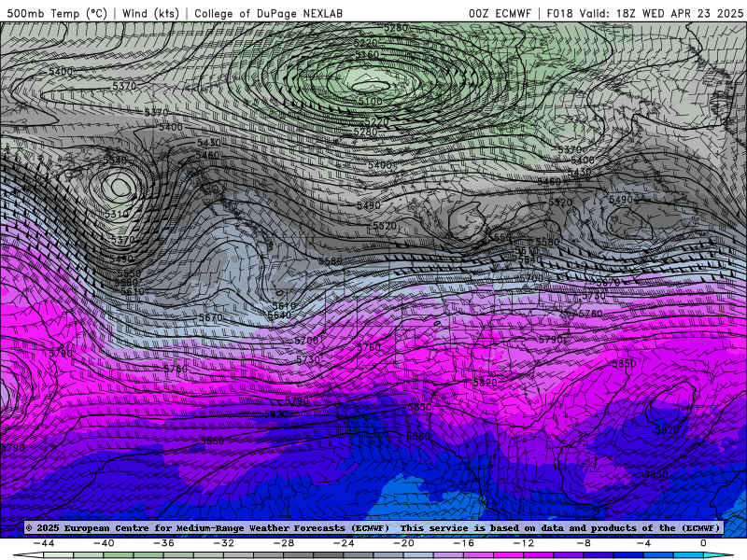Click the 5880 height contour label
Viewport: 747px width, 560px height.
tap(418, 436)
